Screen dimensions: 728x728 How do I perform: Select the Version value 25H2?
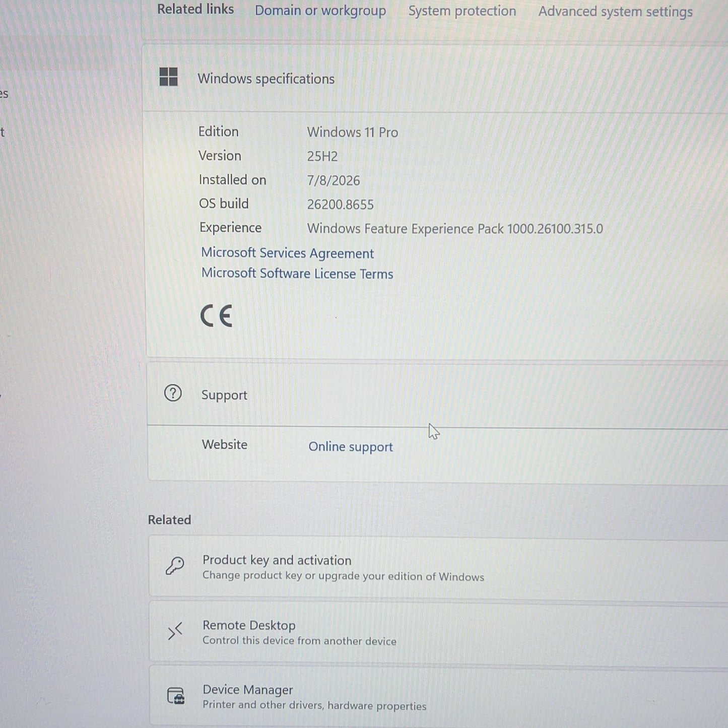[x=322, y=156]
